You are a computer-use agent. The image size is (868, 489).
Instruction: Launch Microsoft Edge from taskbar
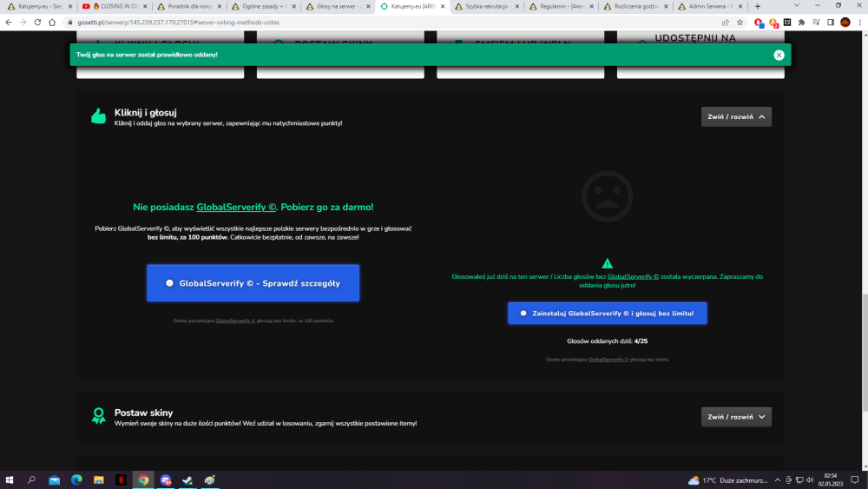coord(76,480)
